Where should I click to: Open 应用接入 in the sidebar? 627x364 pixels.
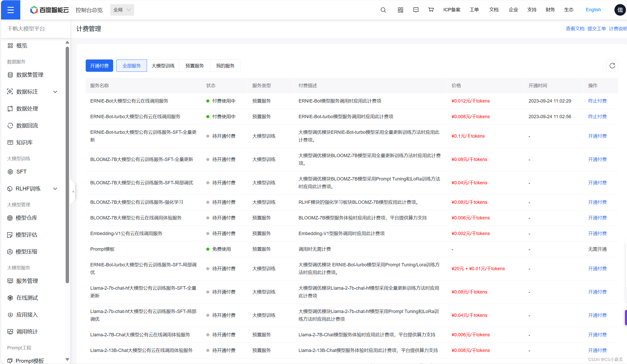[23, 315]
